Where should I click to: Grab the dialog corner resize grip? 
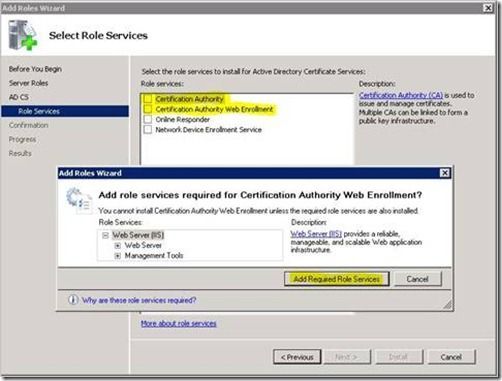pyautogui.click(x=447, y=305)
